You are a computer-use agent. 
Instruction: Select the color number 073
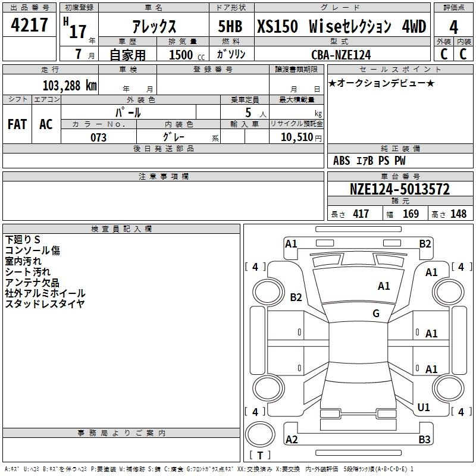point(99,137)
